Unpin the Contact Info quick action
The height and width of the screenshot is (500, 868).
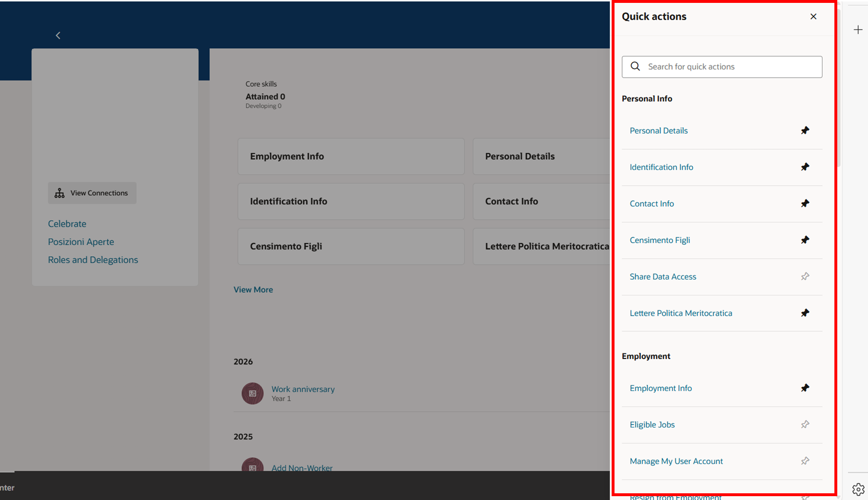[x=805, y=203]
